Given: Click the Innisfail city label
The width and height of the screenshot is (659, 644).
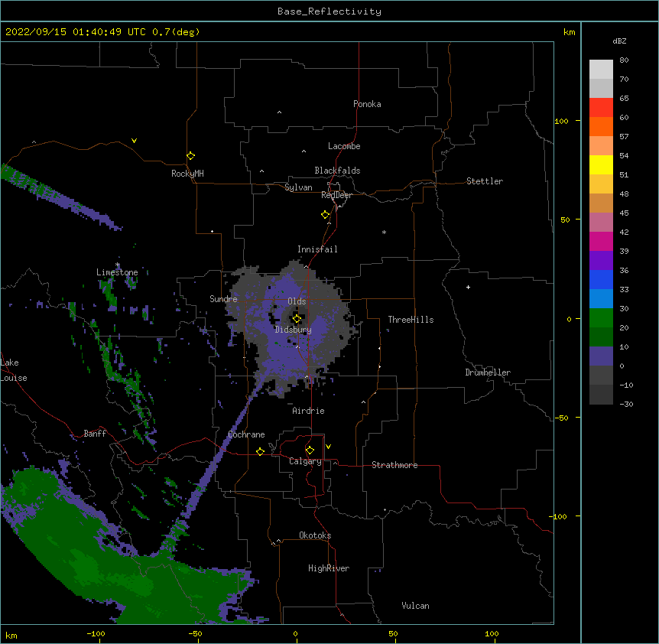Looking at the screenshot, I should [317, 249].
